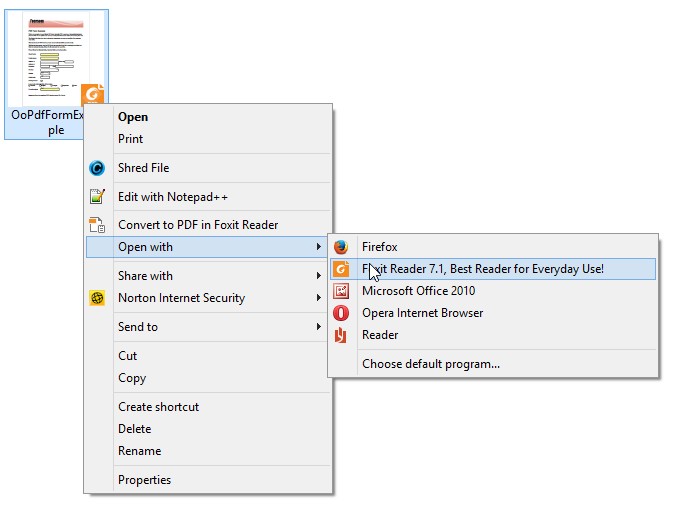This screenshot has height=506, width=677.
Task: Select Share with menu entry
Action: click(209, 276)
